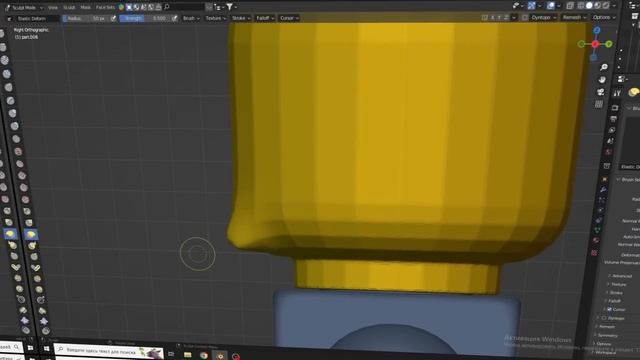Open Windows Task View on taskbar

[x=171, y=353]
